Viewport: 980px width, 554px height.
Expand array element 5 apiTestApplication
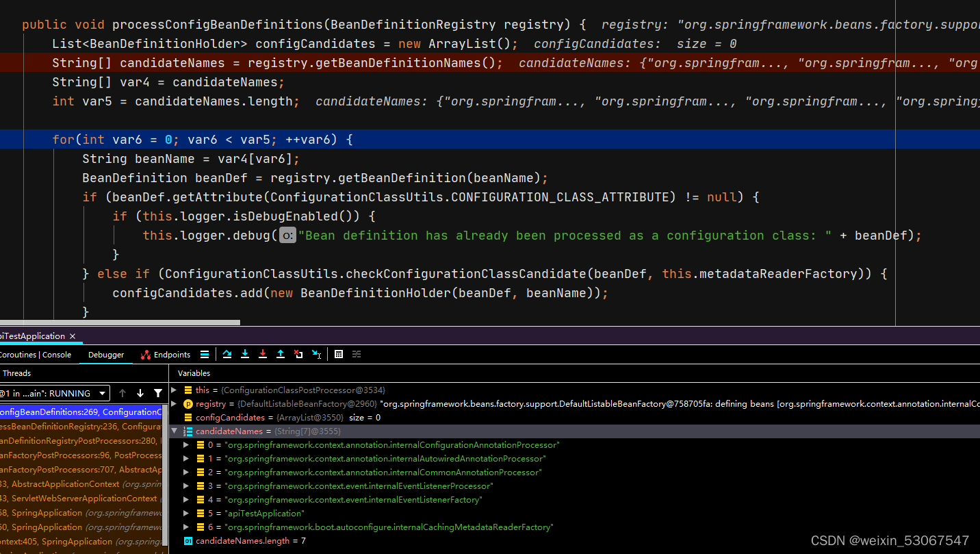click(187, 514)
